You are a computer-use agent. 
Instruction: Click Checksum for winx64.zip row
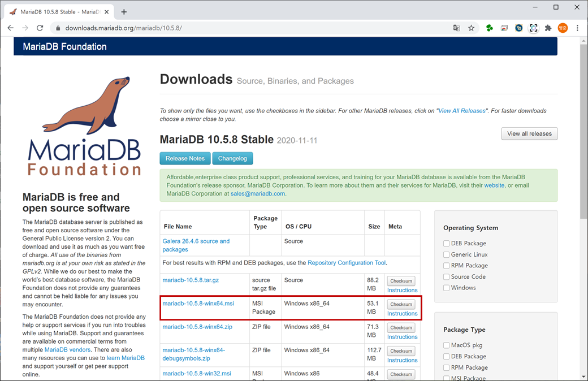click(x=401, y=327)
